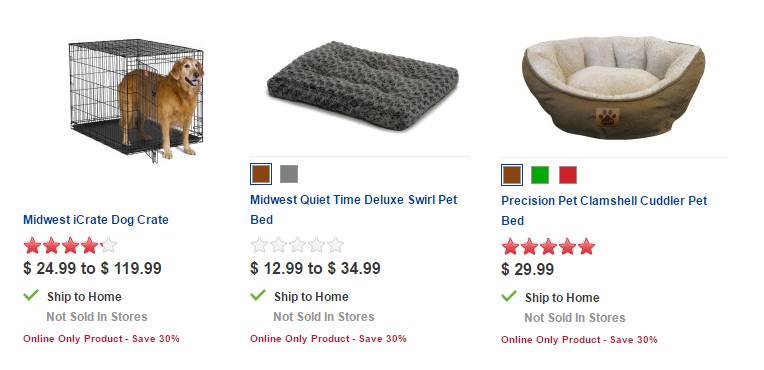This screenshot has height=370, width=764.
Task: Open Midwest iCrate Dog Crate product link
Action: [x=96, y=219]
